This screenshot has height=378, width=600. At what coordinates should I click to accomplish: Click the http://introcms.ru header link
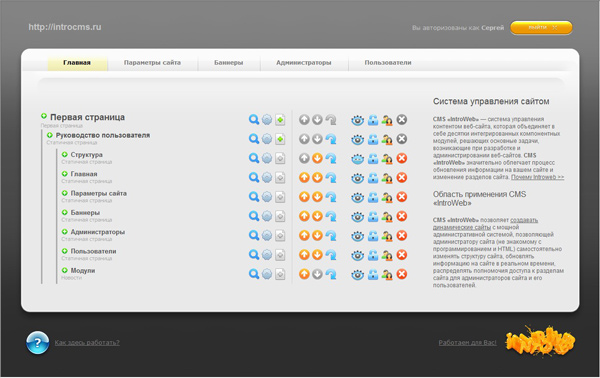click(x=65, y=27)
